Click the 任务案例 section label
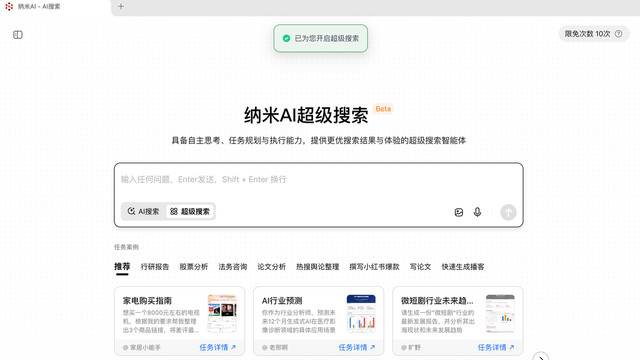The image size is (640, 360). coord(126,247)
